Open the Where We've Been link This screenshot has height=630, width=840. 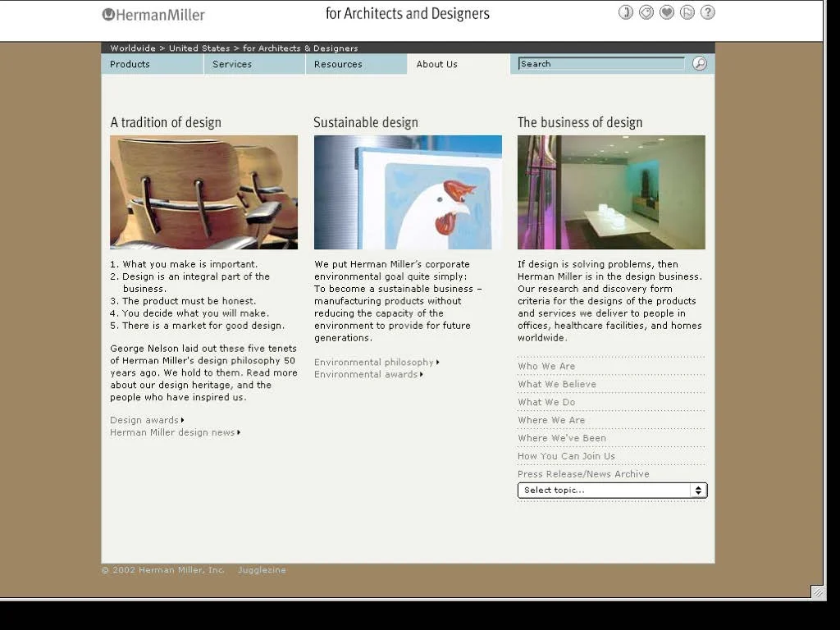[x=562, y=438]
